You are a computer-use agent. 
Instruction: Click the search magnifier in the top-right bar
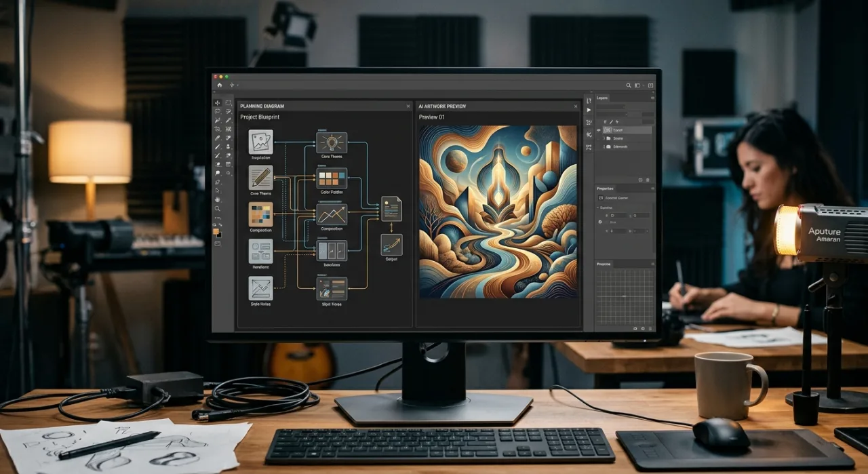(629, 85)
